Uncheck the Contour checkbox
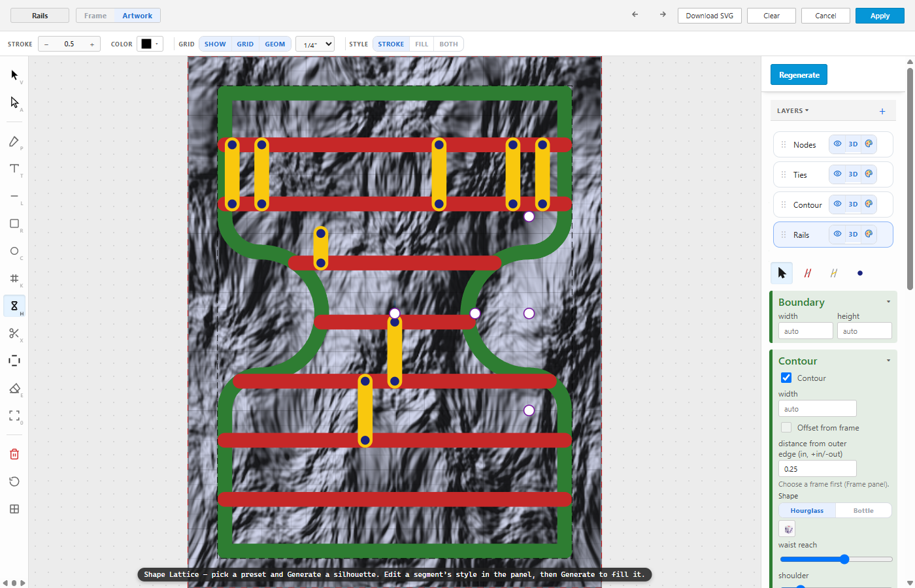The image size is (915, 588). pos(786,378)
